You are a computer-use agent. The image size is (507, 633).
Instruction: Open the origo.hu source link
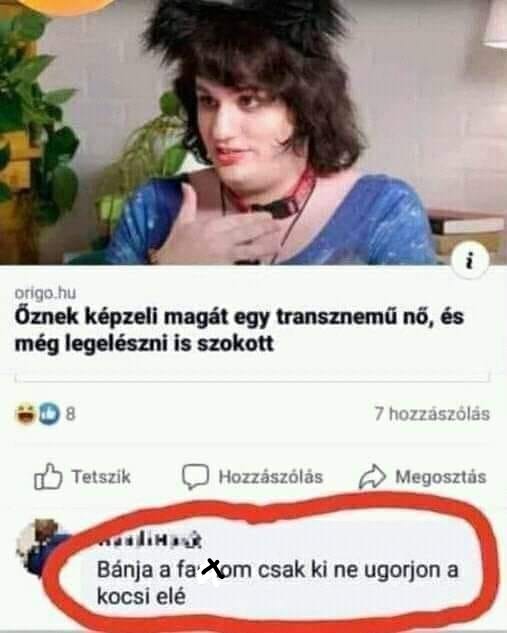tap(45, 293)
